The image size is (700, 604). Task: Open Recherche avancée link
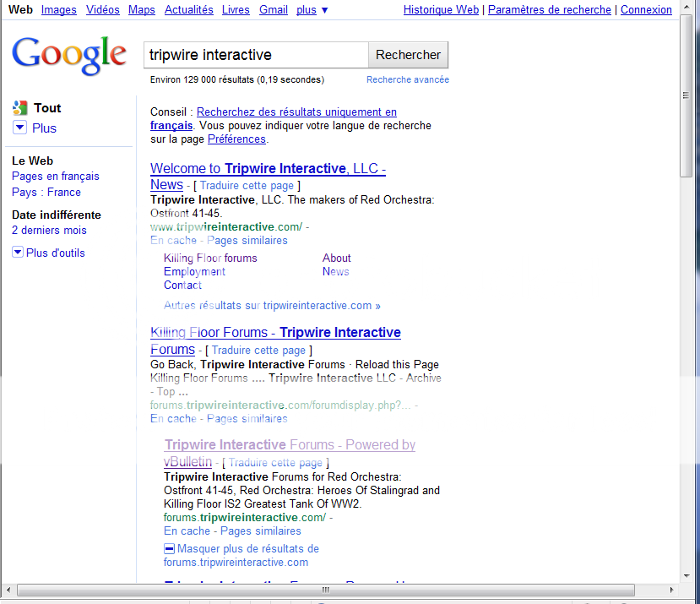(x=407, y=79)
